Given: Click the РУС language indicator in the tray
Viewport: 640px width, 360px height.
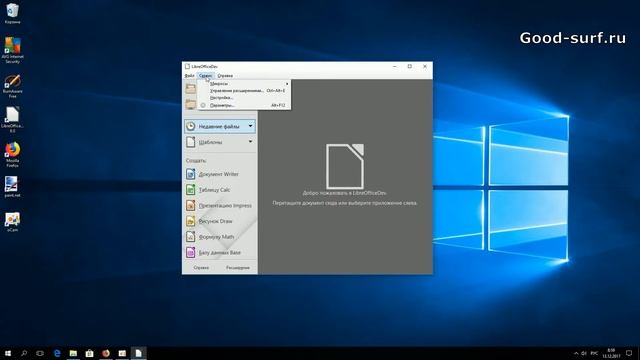Looking at the screenshot, I should (594, 353).
